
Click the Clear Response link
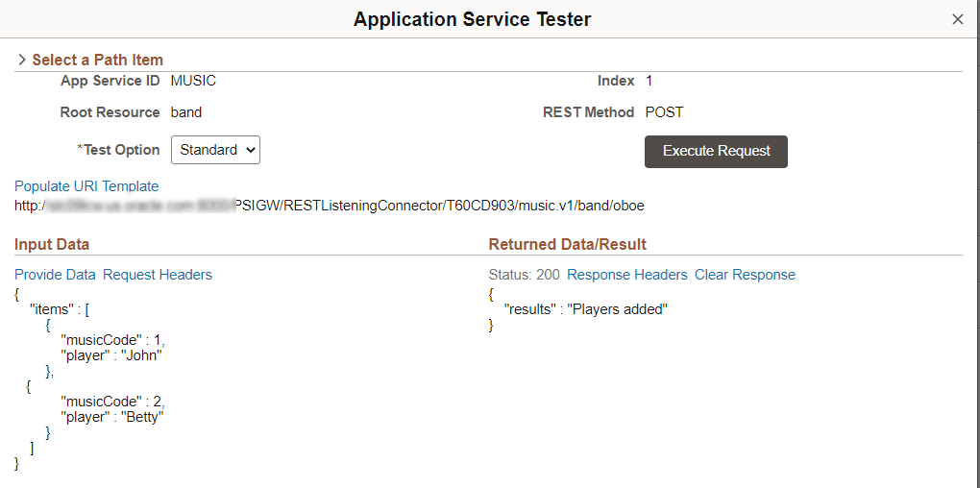pos(745,275)
